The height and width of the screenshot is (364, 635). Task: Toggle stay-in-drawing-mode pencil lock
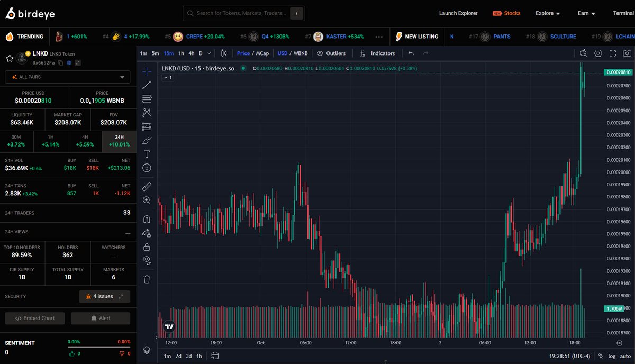(147, 233)
